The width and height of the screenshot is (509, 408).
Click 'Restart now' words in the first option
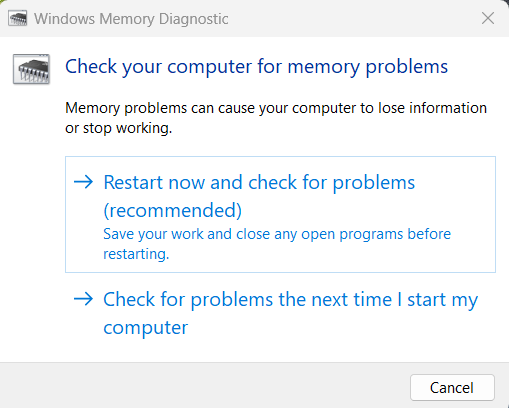pos(154,182)
